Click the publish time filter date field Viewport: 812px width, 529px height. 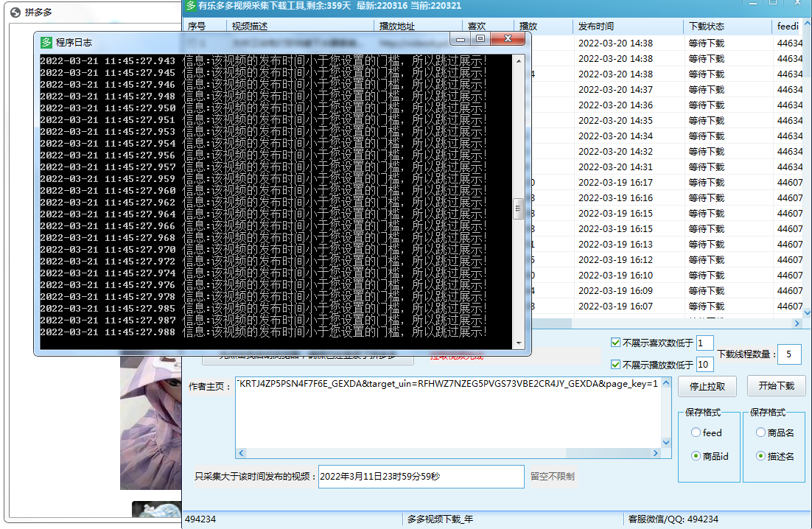[x=421, y=477]
